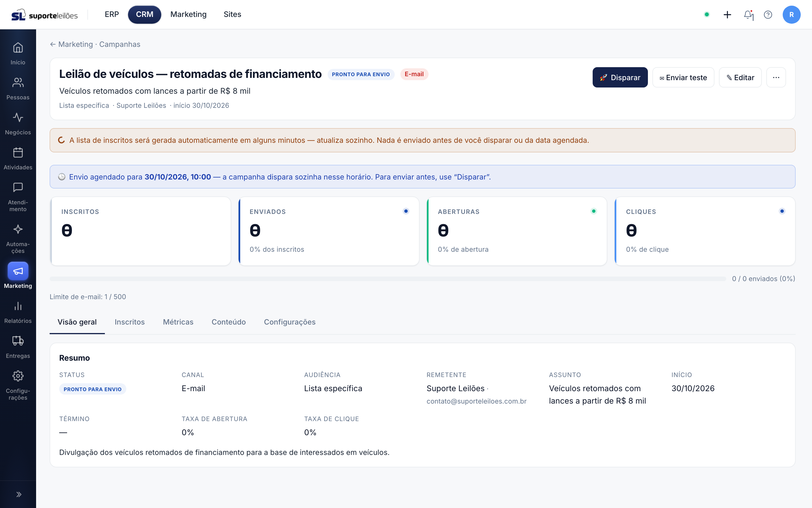812x508 pixels.
Task: Click scheduled date 30/10/2026, 10:00
Action: coord(178,177)
